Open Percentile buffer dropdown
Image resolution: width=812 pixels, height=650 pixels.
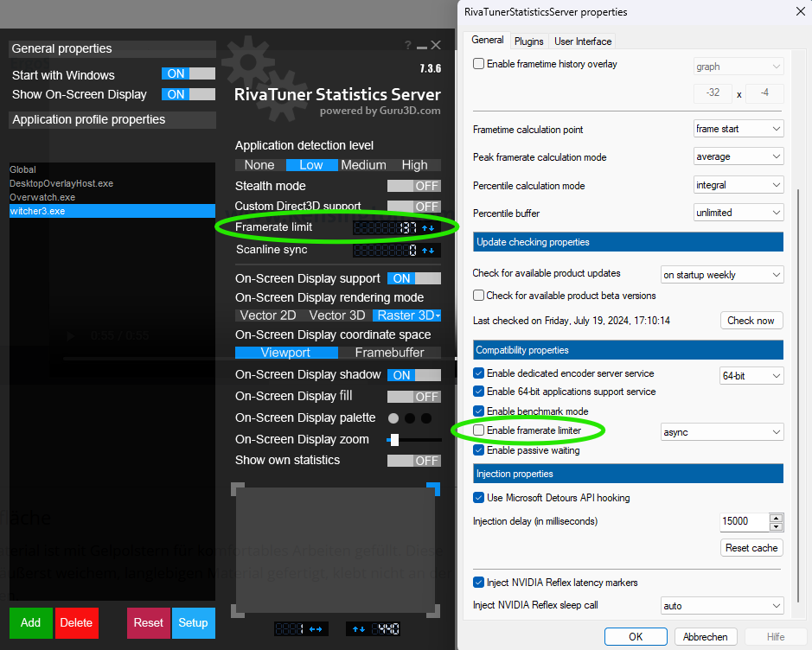pyautogui.click(x=738, y=212)
